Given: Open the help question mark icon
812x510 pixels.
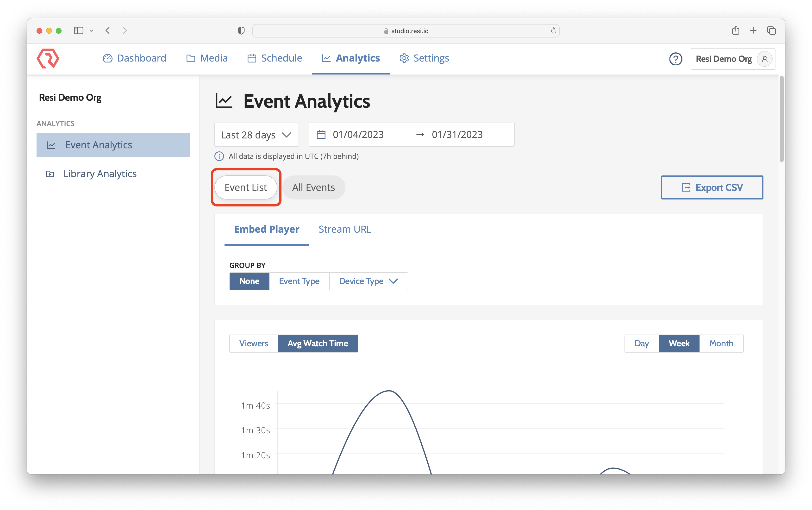Looking at the screenshot, I should coord(675,59).
